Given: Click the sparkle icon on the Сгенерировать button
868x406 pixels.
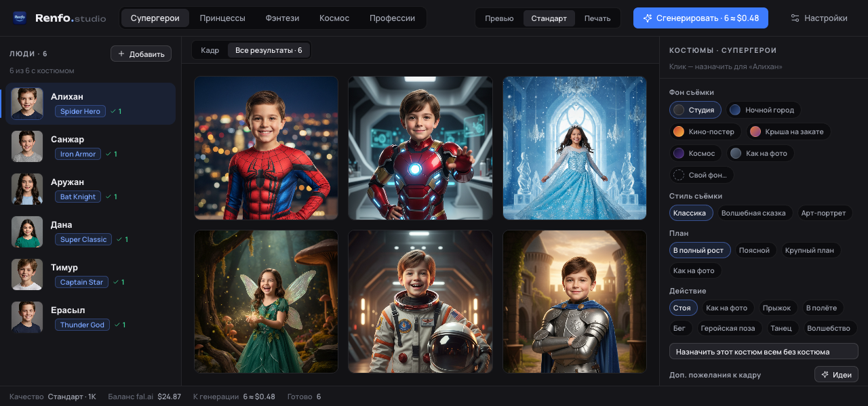Looking at the screenshot, I should pos(648,18).
